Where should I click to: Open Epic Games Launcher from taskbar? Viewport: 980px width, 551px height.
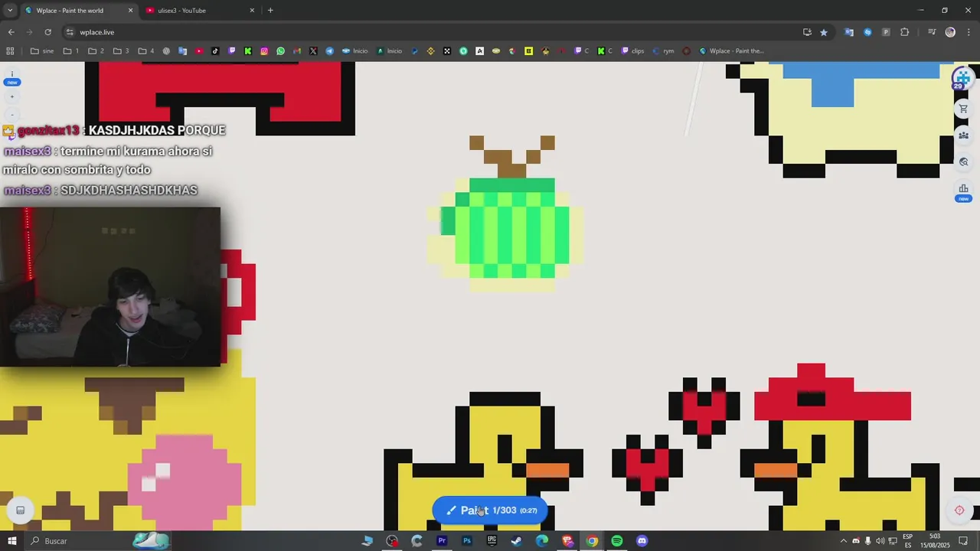pyautogui.click(x=492, y=541)
